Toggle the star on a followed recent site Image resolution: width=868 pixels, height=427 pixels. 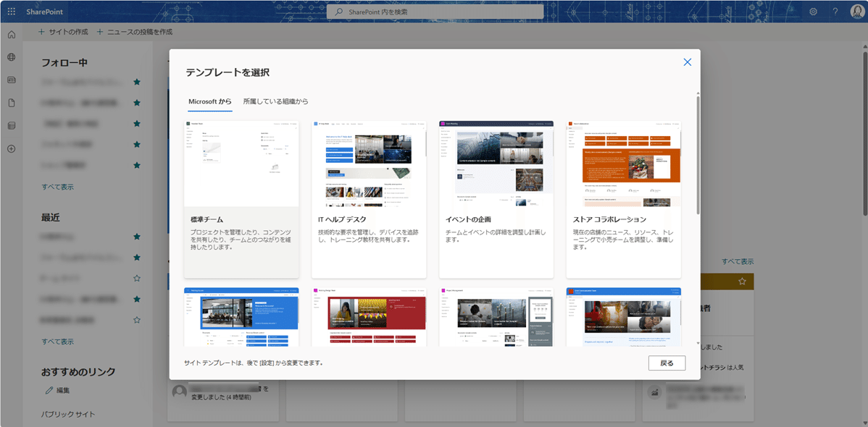tap(136, 235)
